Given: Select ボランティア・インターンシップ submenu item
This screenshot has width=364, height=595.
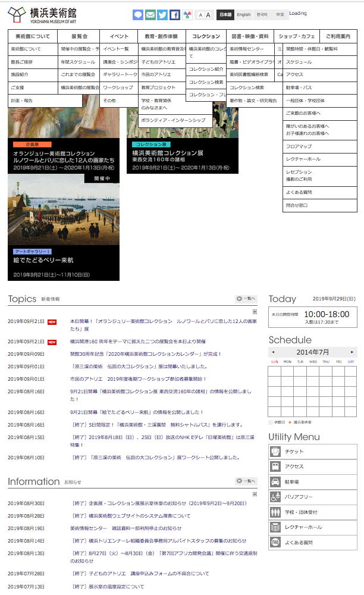Looking at the screenshot, I should coord(175,120).
